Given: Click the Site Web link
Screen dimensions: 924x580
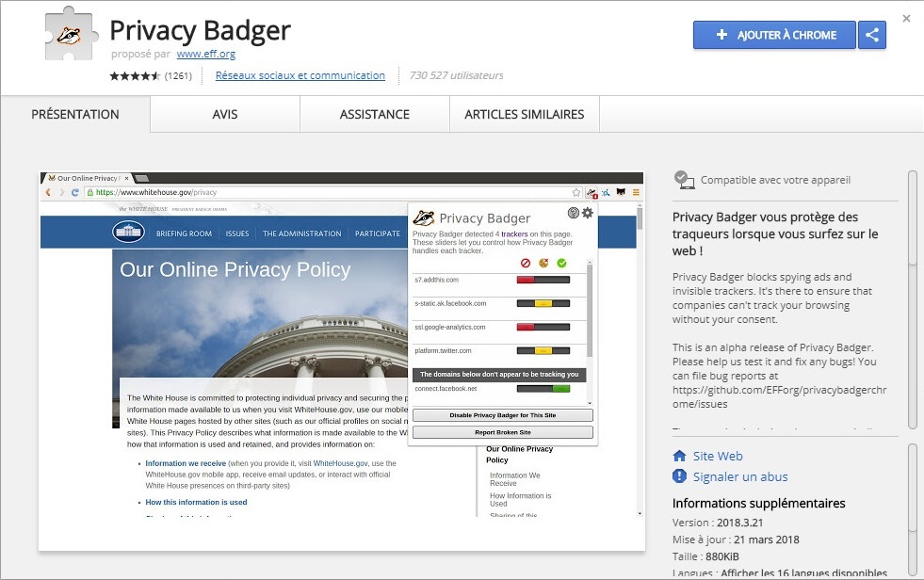Looking at the screenshot, I should (x=718, y=456).
